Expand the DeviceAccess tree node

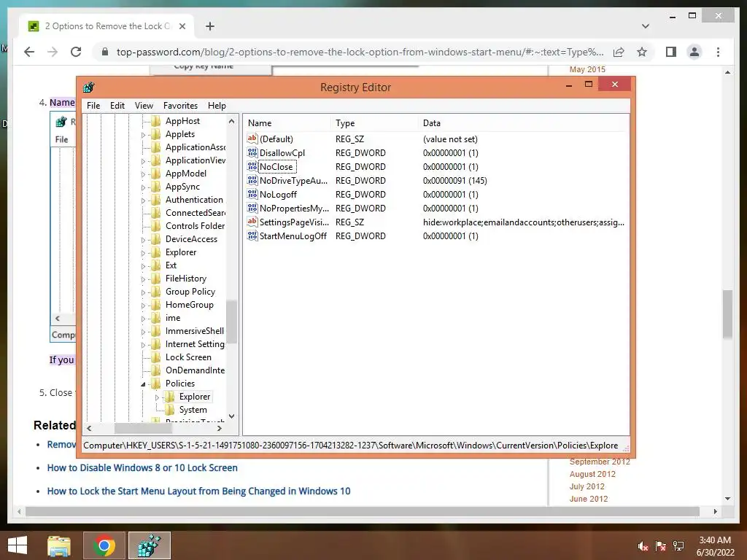[x=143, y=239]
